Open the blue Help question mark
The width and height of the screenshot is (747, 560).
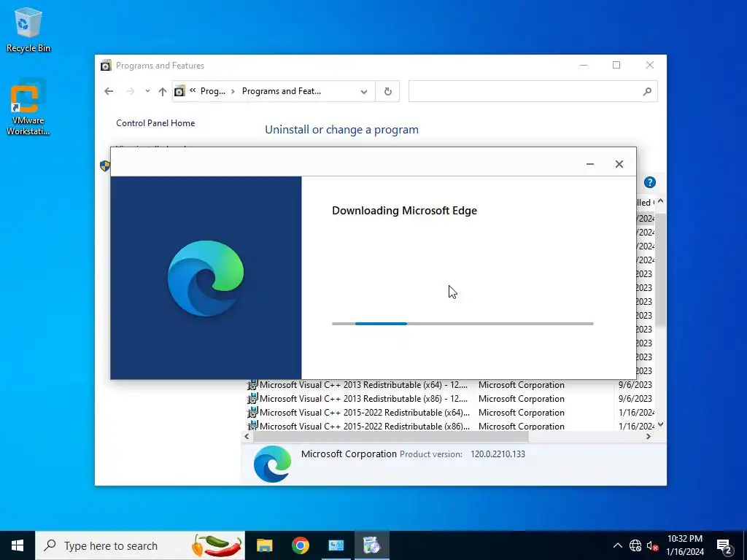click(650, 182)
